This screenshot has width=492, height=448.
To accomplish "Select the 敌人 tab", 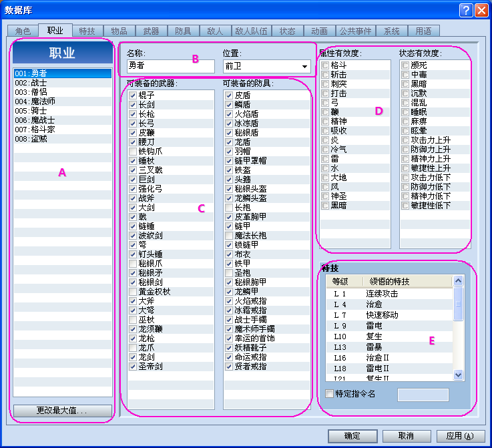I will tap(215, 31).
